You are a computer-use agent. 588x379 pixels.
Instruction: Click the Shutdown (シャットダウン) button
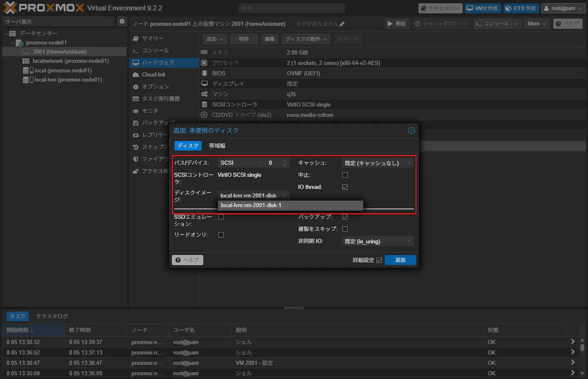coord(436,24)
